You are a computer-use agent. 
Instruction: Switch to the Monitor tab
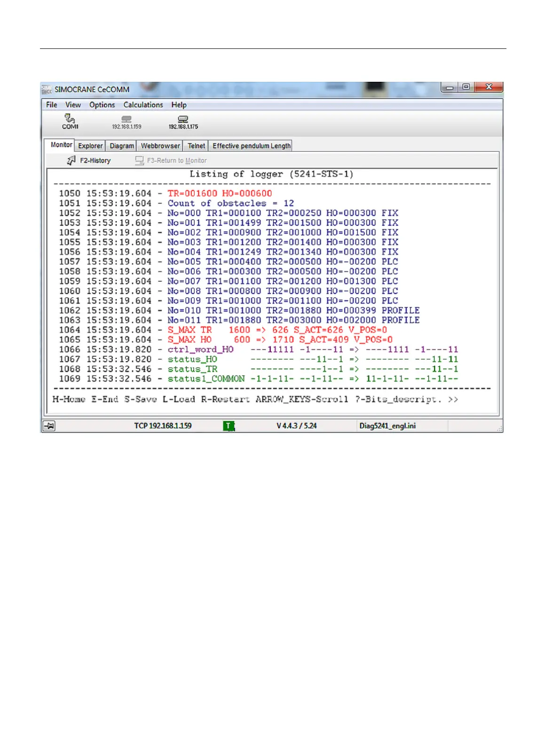(x=61, y=145)
